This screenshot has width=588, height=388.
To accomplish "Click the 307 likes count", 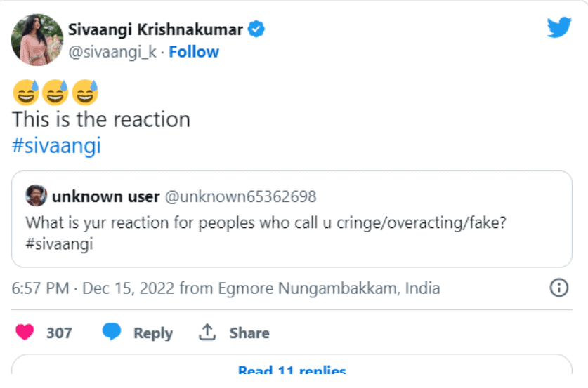I will pos(59,333).
